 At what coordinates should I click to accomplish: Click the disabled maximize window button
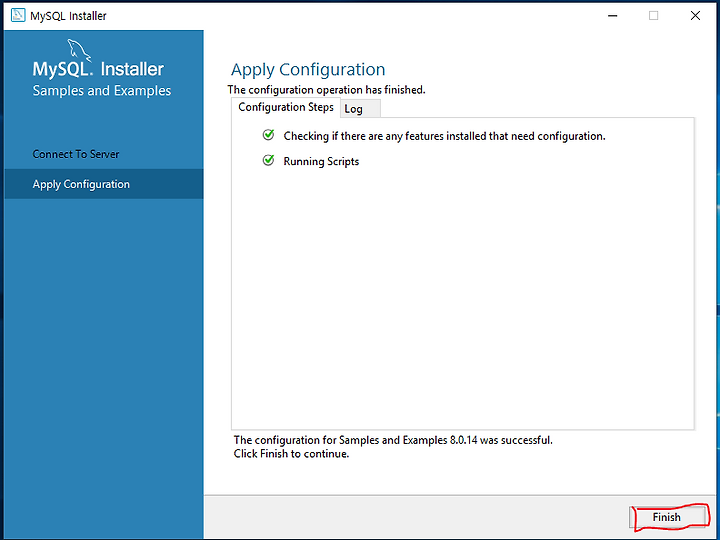[653, 16]
